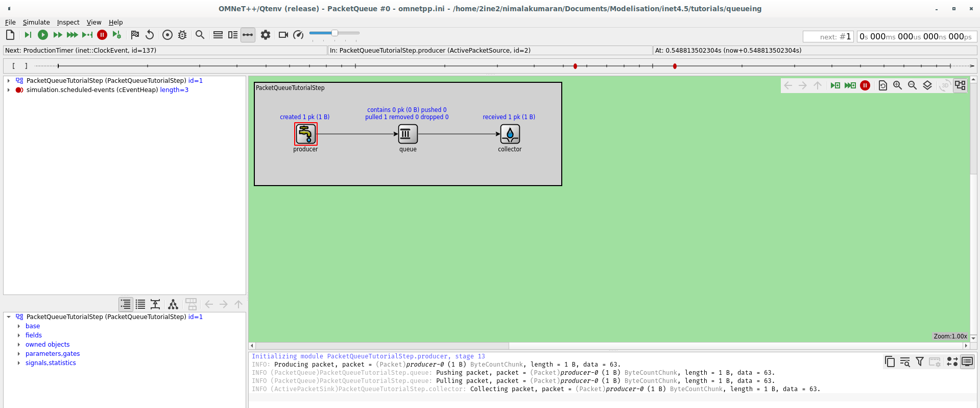
Task: Switch inspector to grouped tree mode
Action: click(126, 304)
